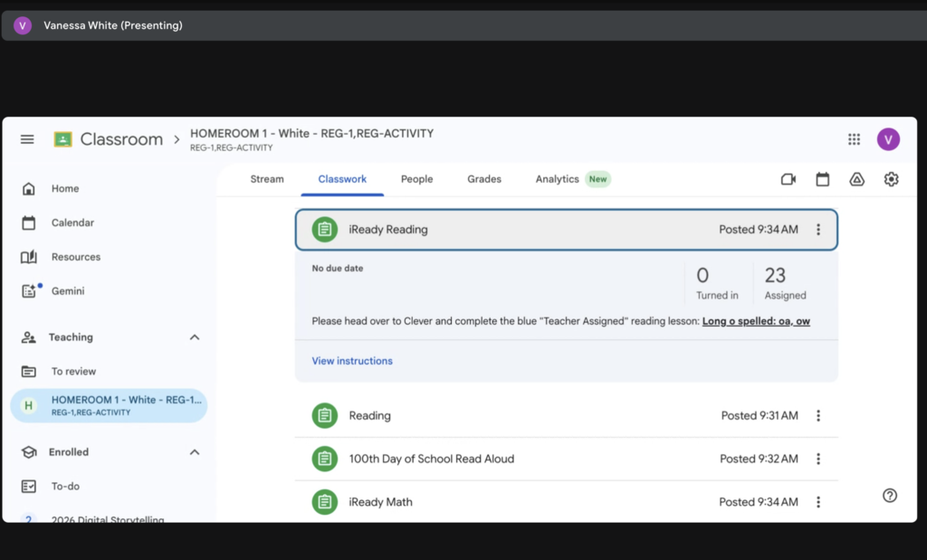Open Gemini from the sidebar

[x=67, y=291]
